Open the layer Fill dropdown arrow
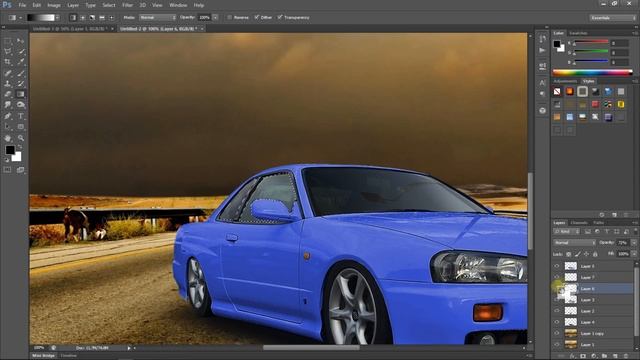 click(633, 254)
